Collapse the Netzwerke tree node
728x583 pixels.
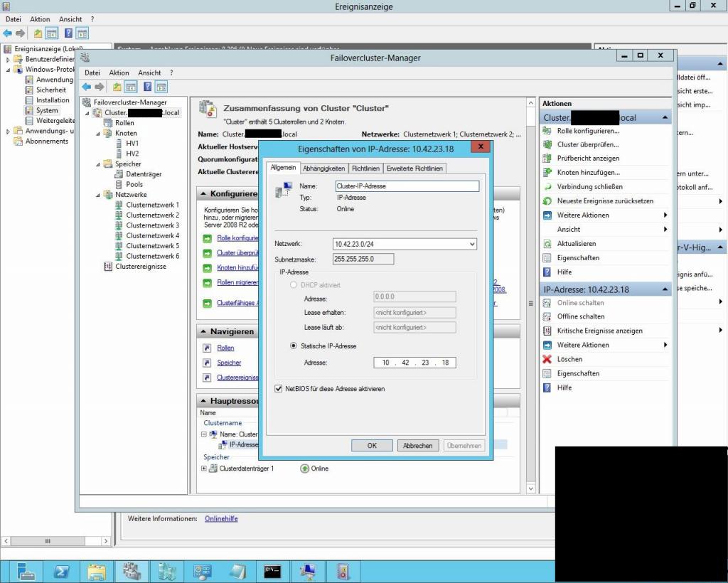(98, 195)
